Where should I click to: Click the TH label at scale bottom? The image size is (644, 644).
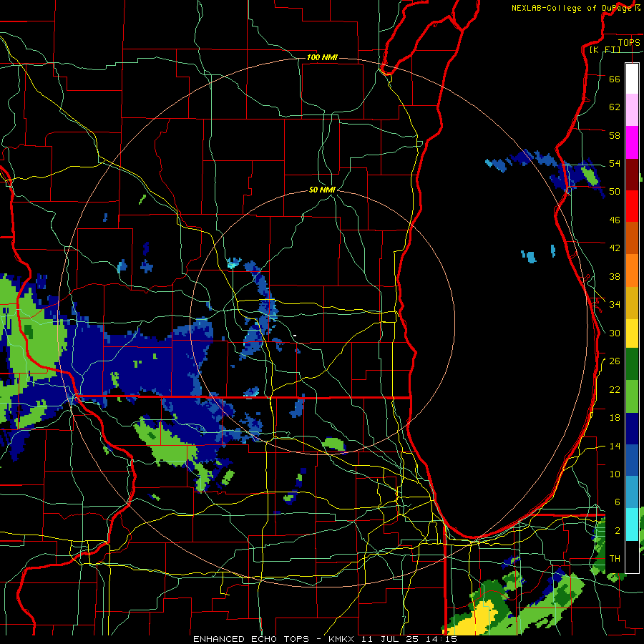pos(615,559)
